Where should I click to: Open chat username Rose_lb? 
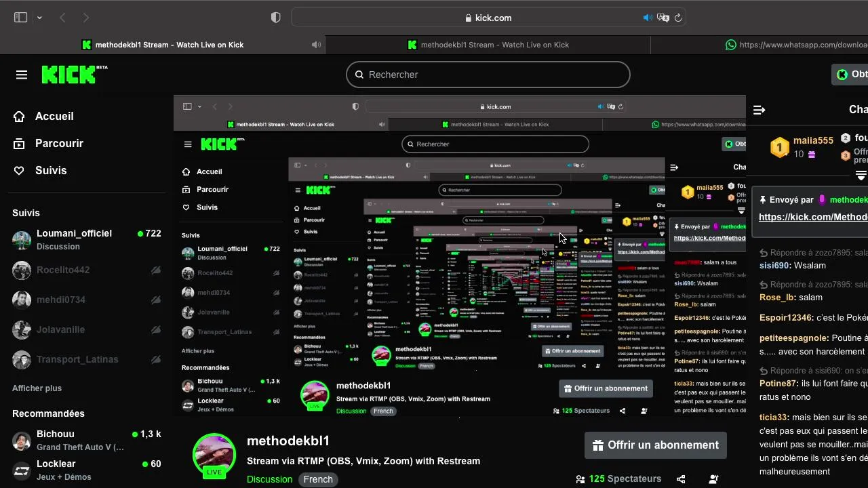(778, 298)
